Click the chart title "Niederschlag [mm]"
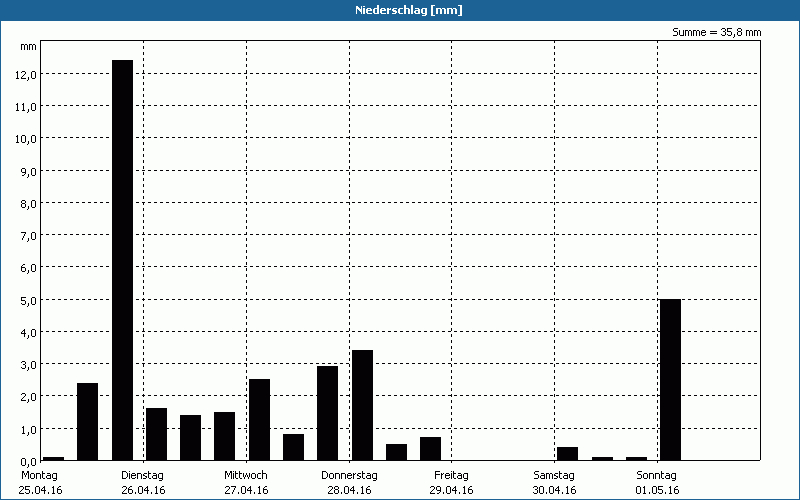This screenshot has height=500, width=800. tap(409, 10)
